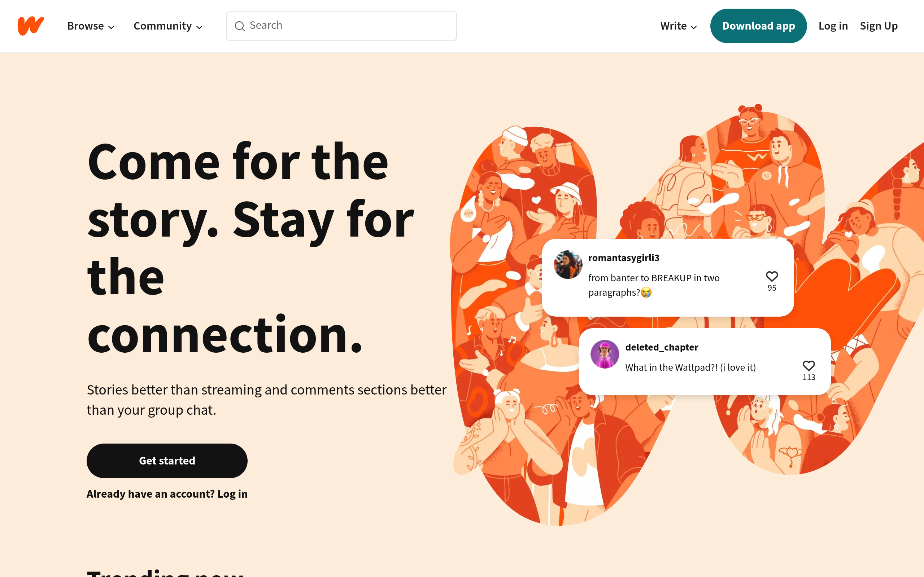Viewport: 924px width, 577px height.
Task: Click the chevron beside Write
Action: coord(694,27)
